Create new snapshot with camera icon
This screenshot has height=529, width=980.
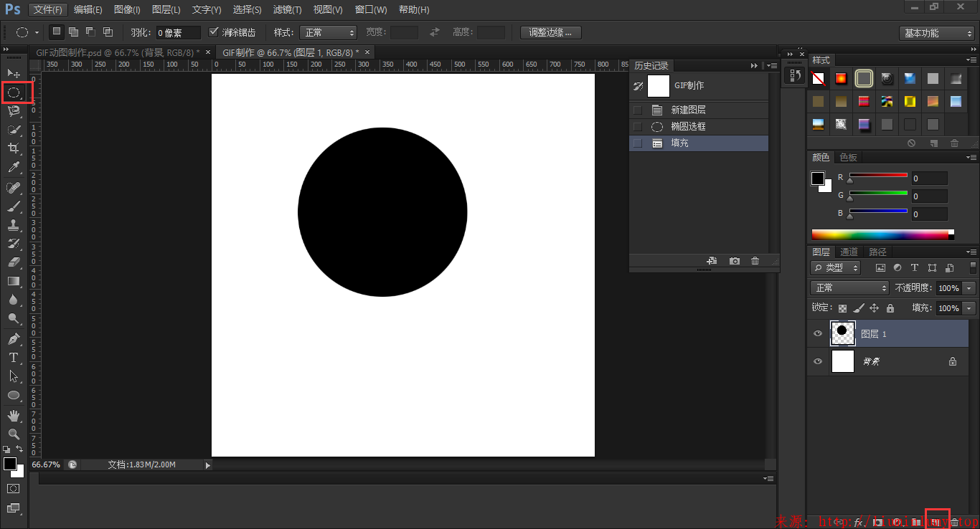click(x=735, y=261)
